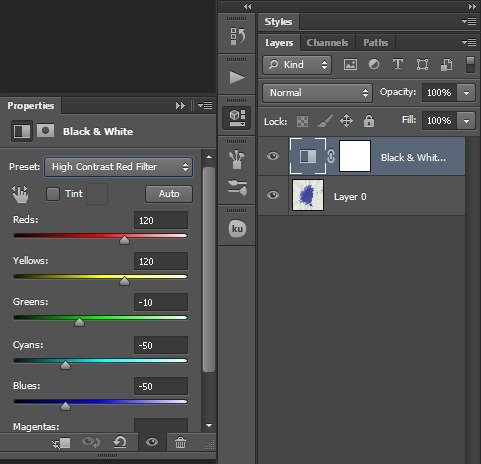Delete the adjustment layer with trash icon
This screenshot has height=464, width=481.
pos(180,442)
